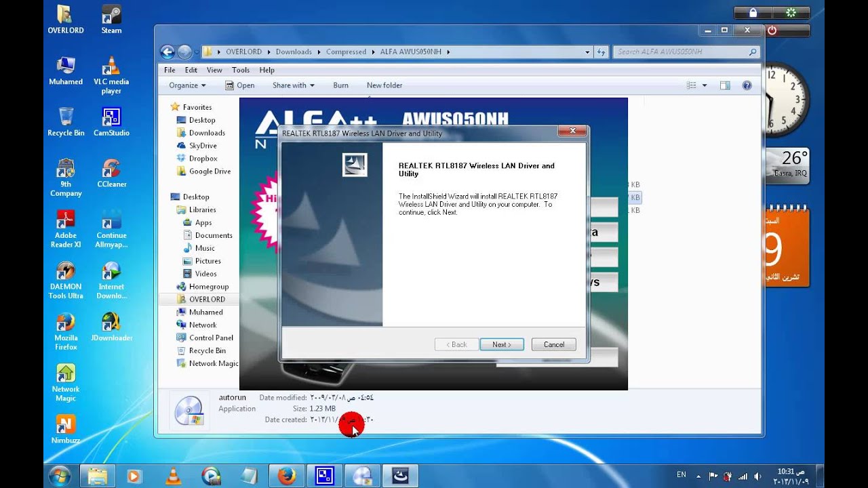Launch Network Magic desktop shortcut
The width and height of the screenshot is (868, 488).
click(x=66, y=383)
